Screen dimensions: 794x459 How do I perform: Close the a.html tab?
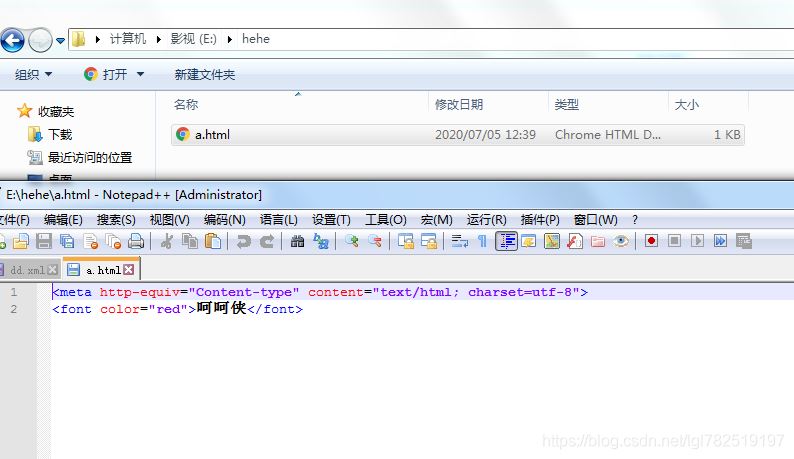(129, 270)
